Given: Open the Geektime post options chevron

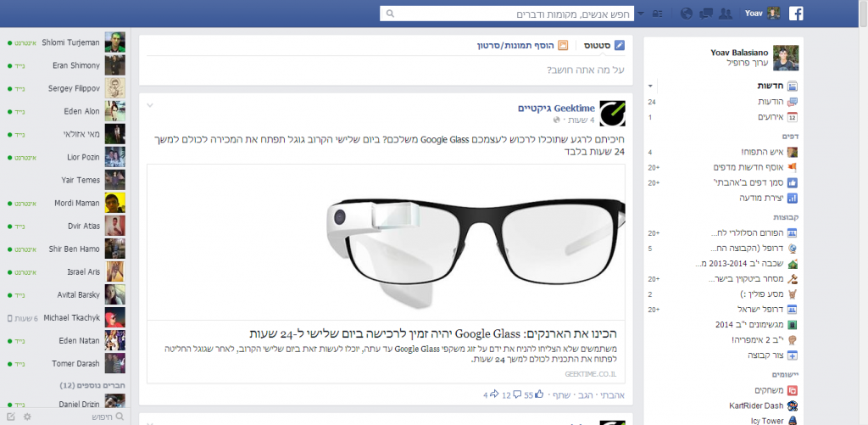Looking at the screenshot, I should point(149,104).
